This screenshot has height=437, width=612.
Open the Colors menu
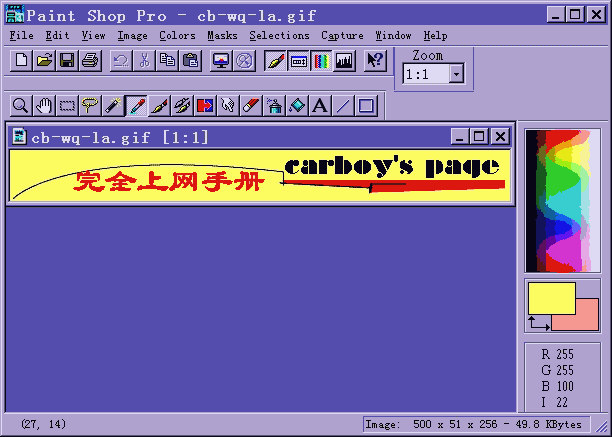point(177,36)
